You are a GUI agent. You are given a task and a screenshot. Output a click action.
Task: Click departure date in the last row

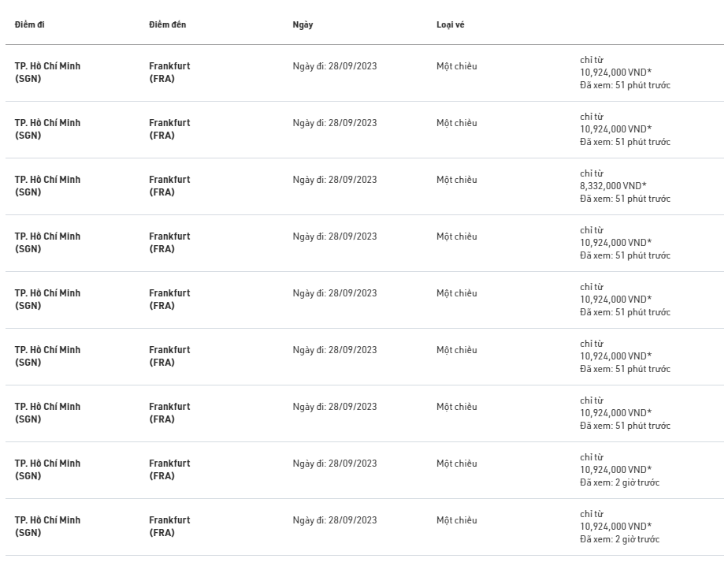334,520
